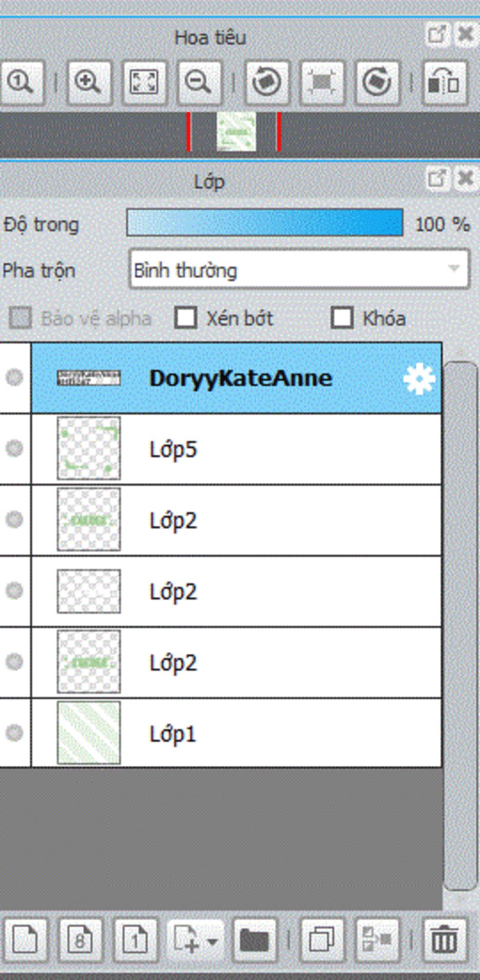Screen dimensions: 480x980
Task: Delete the selected layer with trash icon
Action: tap(444, 940)
